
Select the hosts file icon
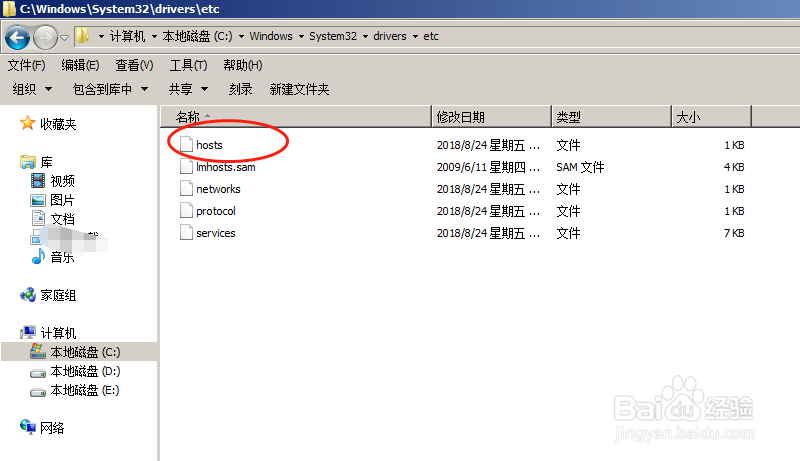(186, 145)
